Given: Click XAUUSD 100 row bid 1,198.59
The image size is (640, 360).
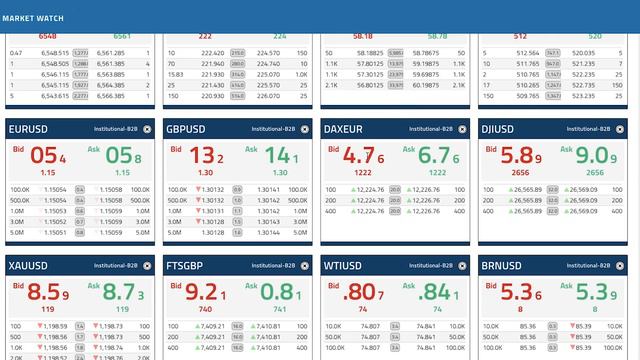Looking at the screenshot, I should tap(56, 327).
